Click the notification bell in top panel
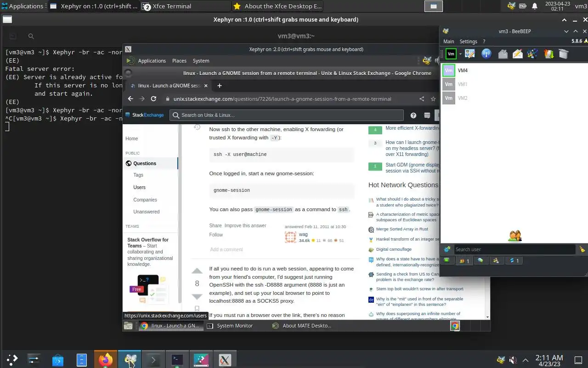588x368 pixels. 535,6
